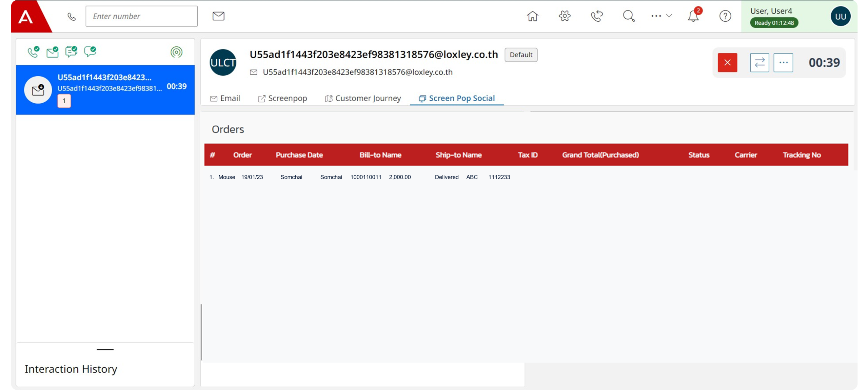Click the envelope icon beside number field

[x=218, y=16]
